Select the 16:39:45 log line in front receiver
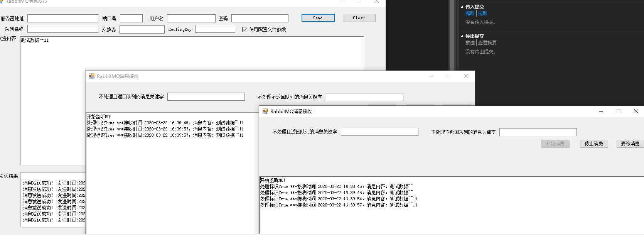 (337, 193)
